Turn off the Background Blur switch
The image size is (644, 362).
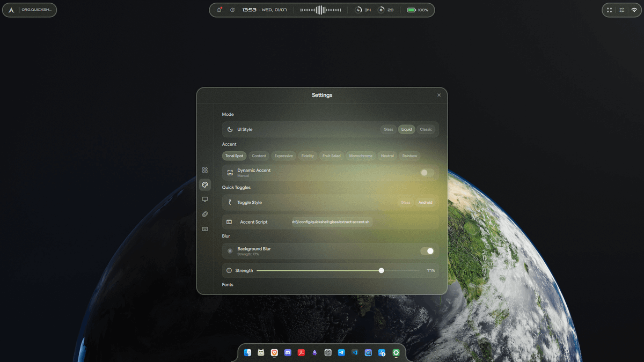click(x=427, y=251)
